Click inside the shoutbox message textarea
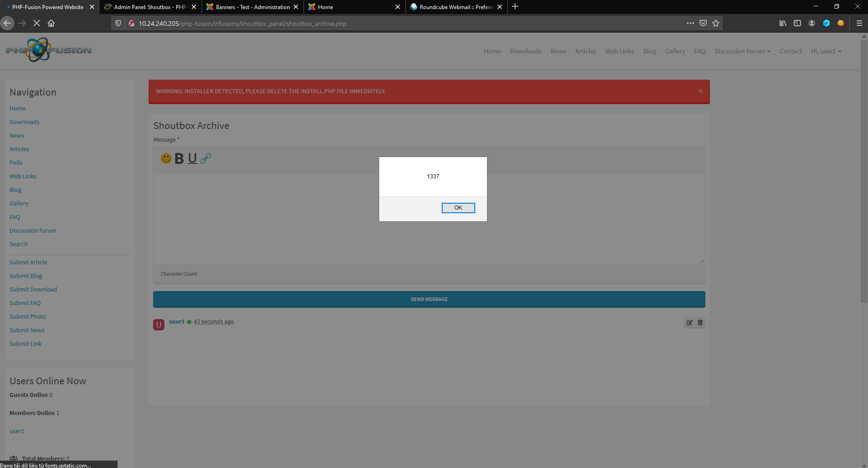Image resolution: width=868 pixels, height=468 pixels. pos(429,219)
